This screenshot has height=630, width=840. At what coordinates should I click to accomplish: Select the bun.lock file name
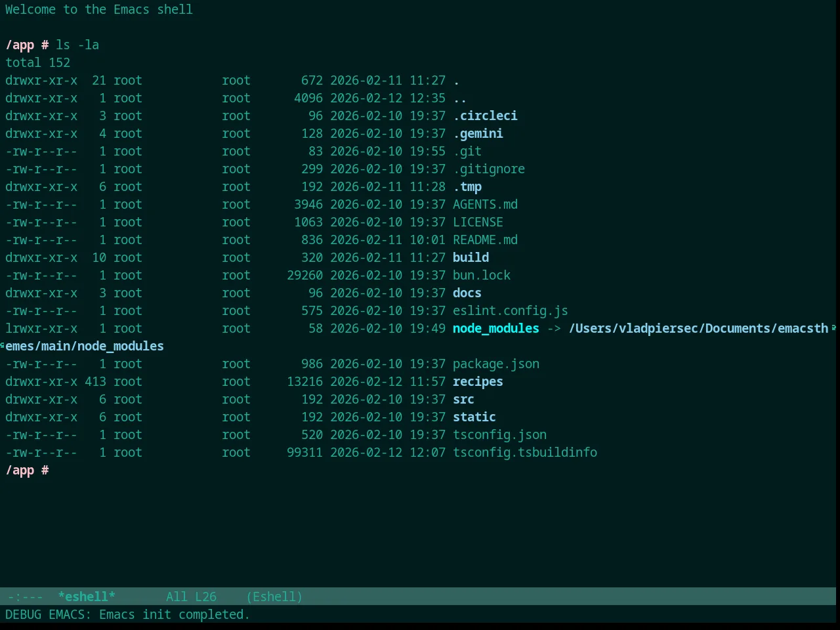click(482, 275)
